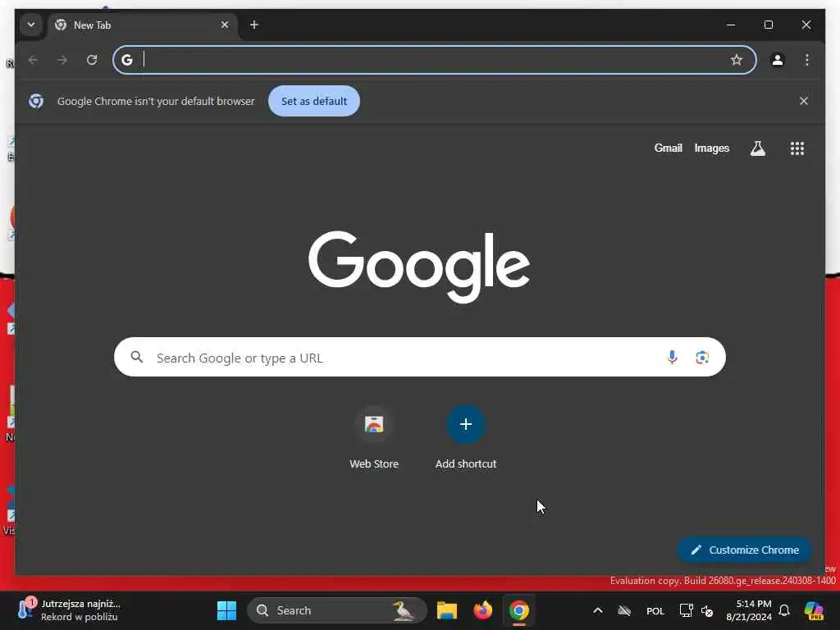Click the Google G icon in address bar
840x630 pixels.
click(x=127, y=60)
